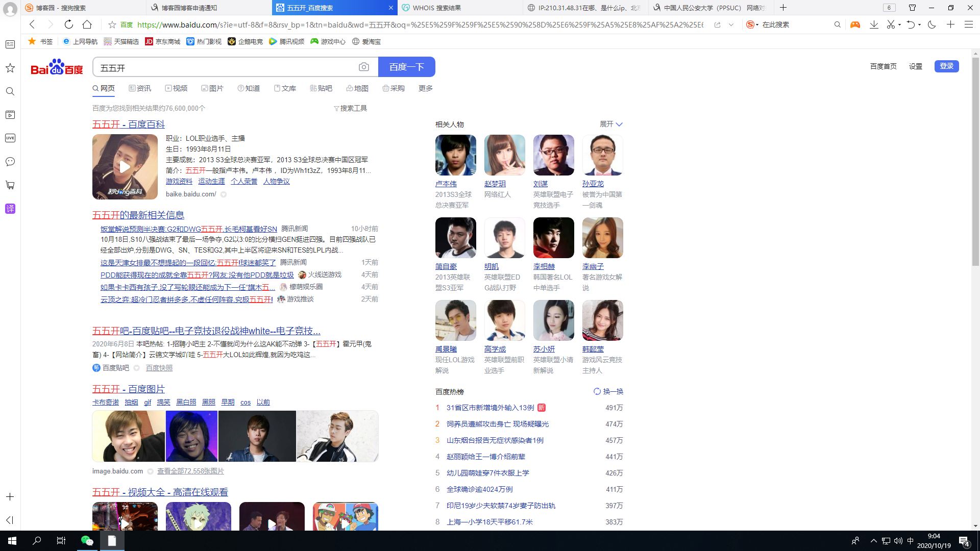Open the 五五开 - 百度百科 link
The width and height of the screenshot is (980, 551).
tap(128, 124)
